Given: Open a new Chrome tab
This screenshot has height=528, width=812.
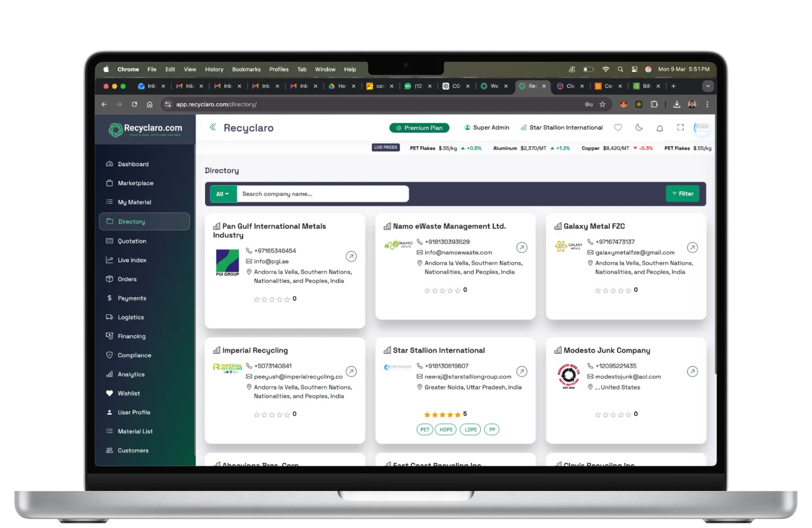Looking at the screenshot, I should point(673,86).
